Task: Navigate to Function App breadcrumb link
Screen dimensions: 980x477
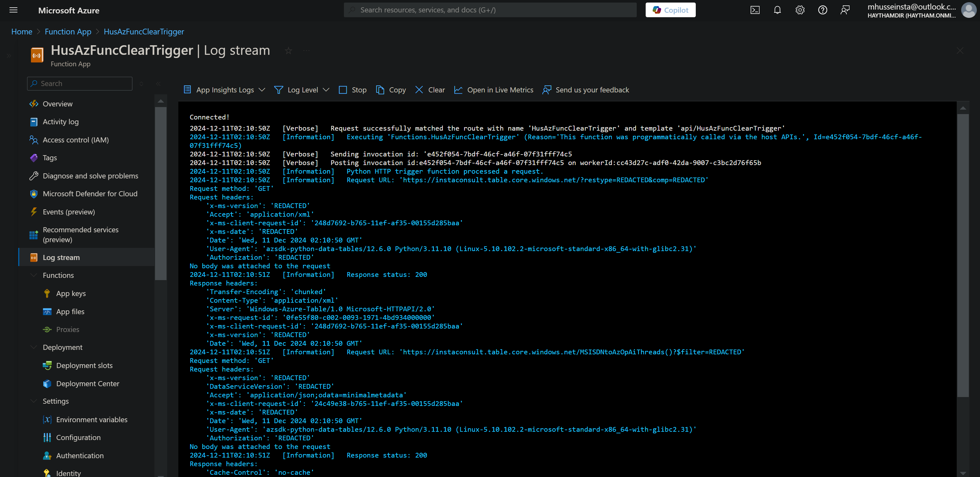Action: click(68, 32)
